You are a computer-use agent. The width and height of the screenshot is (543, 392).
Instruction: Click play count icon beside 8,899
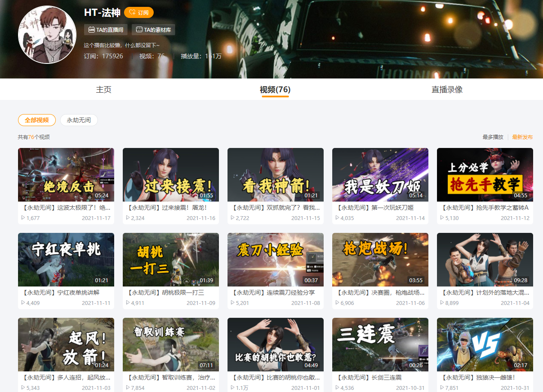coord(442,303)
